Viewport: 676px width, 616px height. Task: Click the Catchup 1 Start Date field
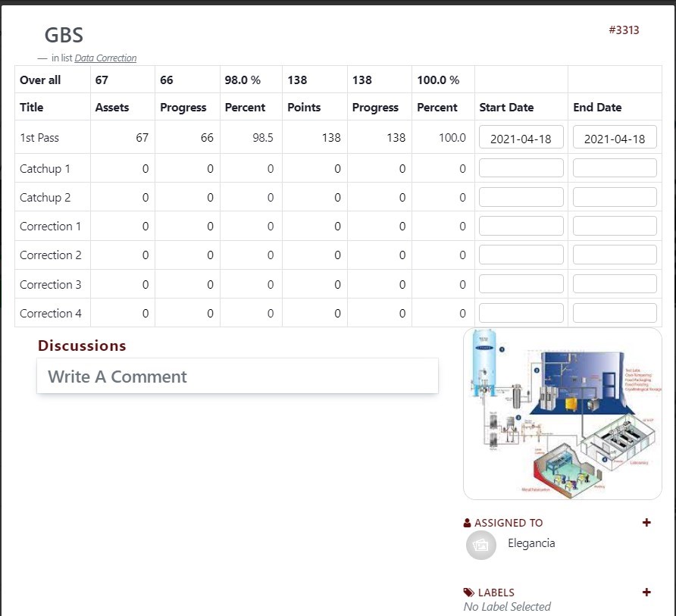pos(521,168)
